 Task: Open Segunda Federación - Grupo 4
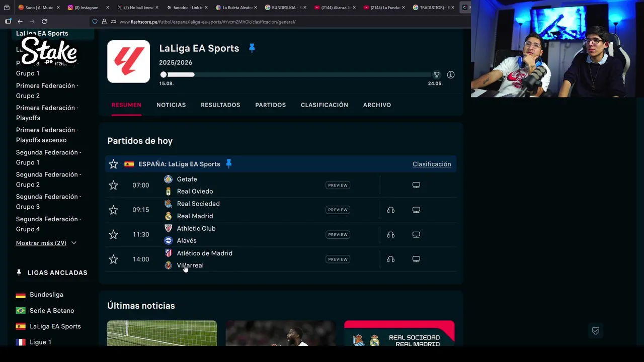[48, 224]
